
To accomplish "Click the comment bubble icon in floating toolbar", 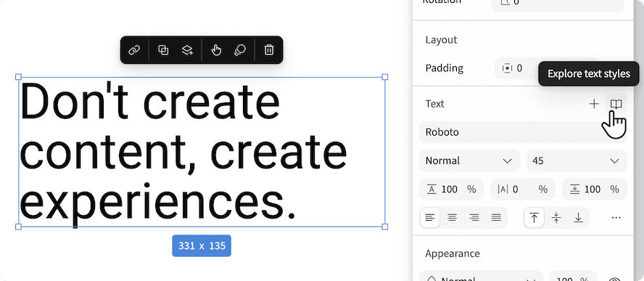I will pyautogui.click(x=240, y=50).
